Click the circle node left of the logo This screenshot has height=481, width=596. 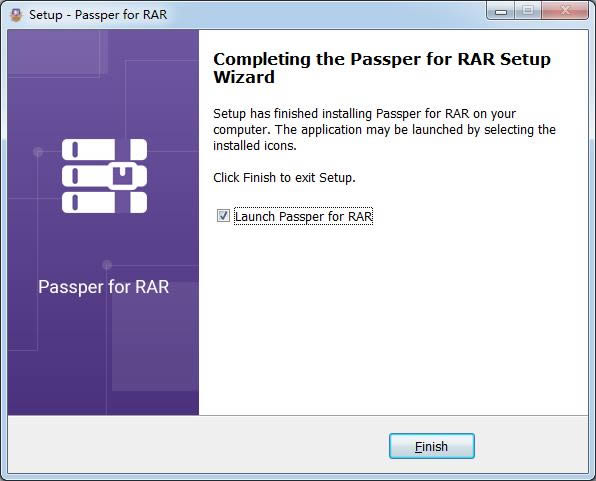[x=38, y=152]
